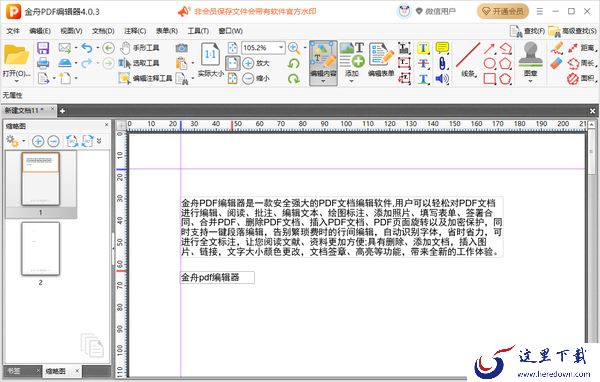600x382 pixels.
Task: Zoom in thumbnails with the plus icon
Action: pyautogui.click(x=38, y=141)
